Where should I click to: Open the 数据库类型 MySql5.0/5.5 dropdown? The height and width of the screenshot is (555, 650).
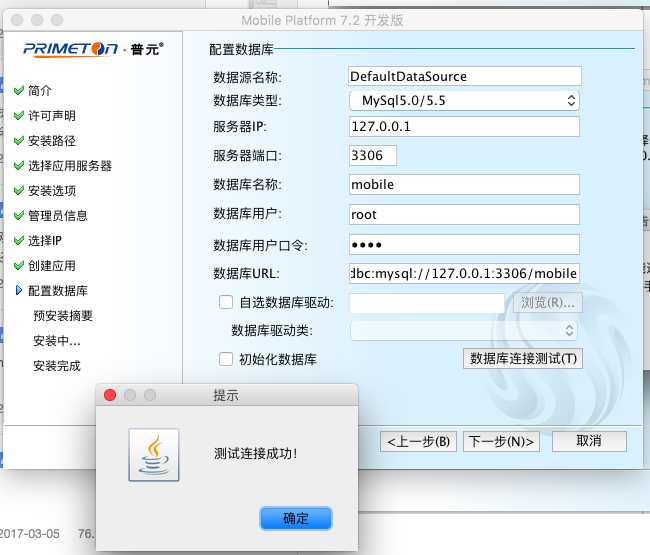(x=464, y=101)
